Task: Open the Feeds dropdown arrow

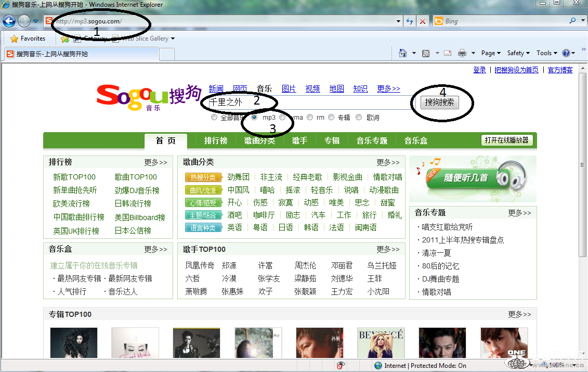Action: coord(437,53)
